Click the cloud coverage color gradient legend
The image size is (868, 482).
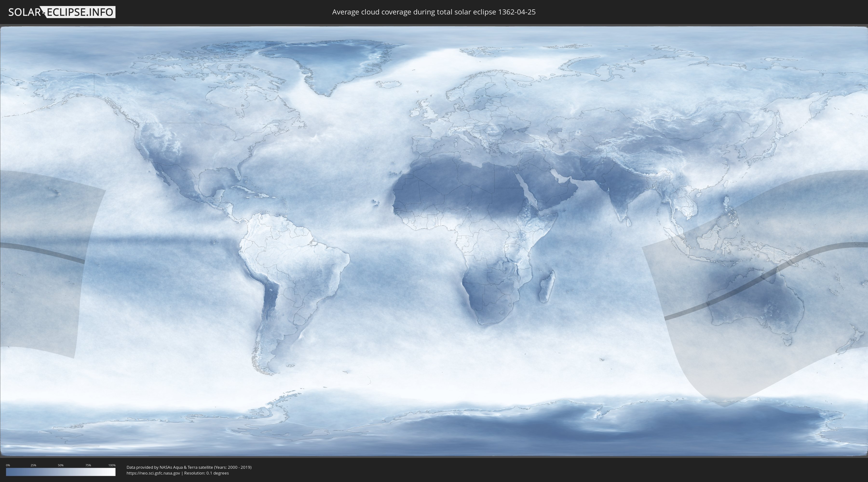pyautogui.click(x=61, y=472)
